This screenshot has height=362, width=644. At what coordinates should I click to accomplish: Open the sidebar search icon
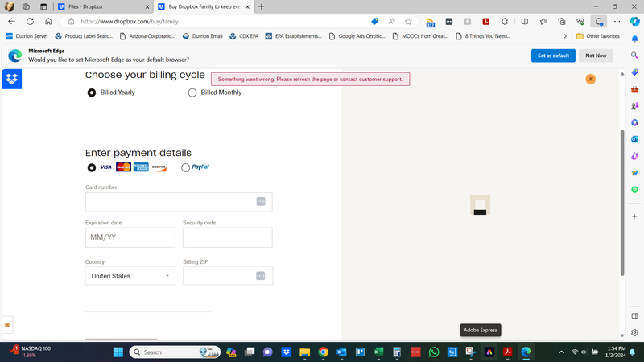[634, 55]
